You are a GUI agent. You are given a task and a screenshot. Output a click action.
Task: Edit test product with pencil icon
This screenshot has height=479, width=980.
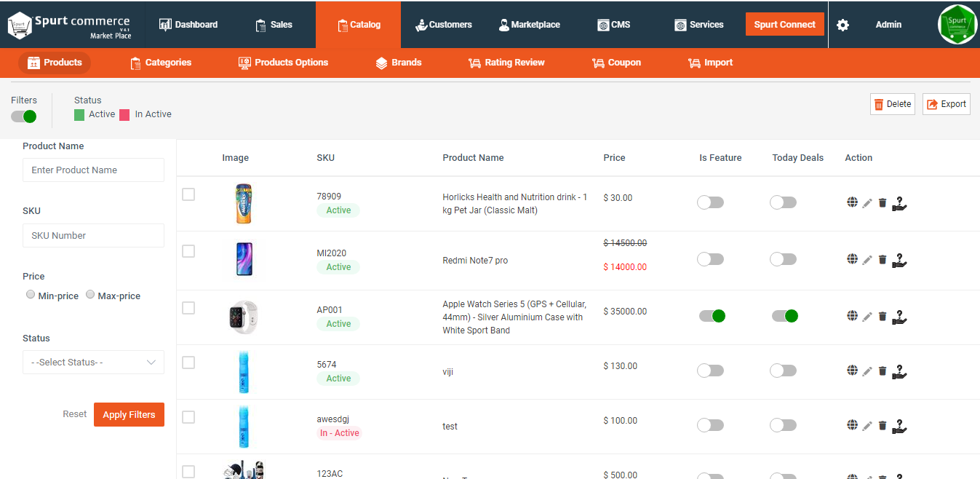coord(867,426)
